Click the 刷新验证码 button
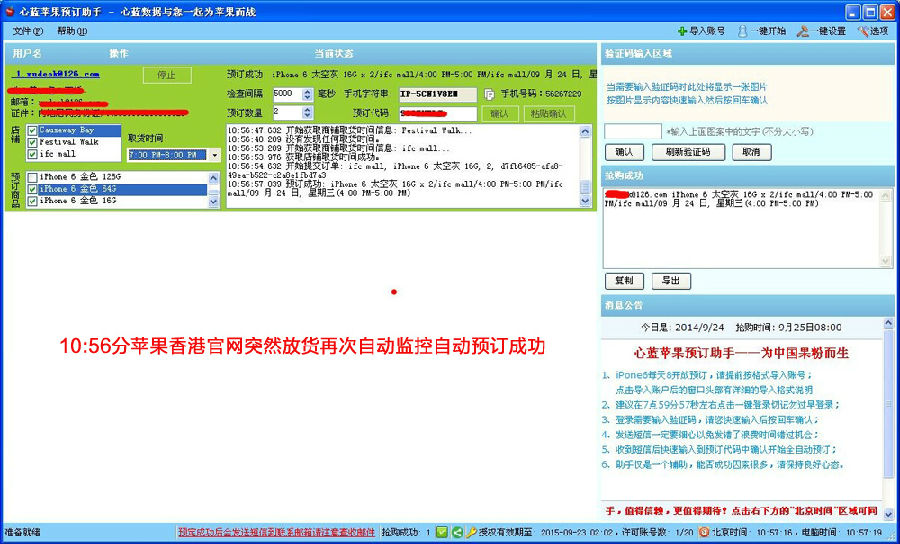The width and height of the screenshot is (900, 544). [x=688, y=152]
